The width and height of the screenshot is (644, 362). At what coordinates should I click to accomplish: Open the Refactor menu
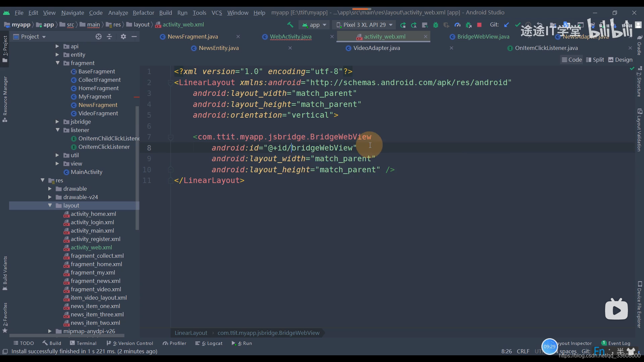pyautogui.click(x=143, y=13)
